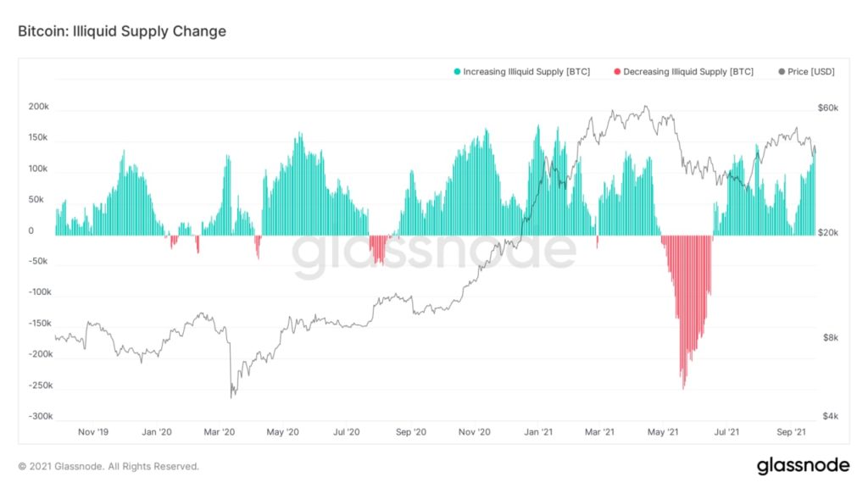Toggle Price [USD] series label

(811, 72)
